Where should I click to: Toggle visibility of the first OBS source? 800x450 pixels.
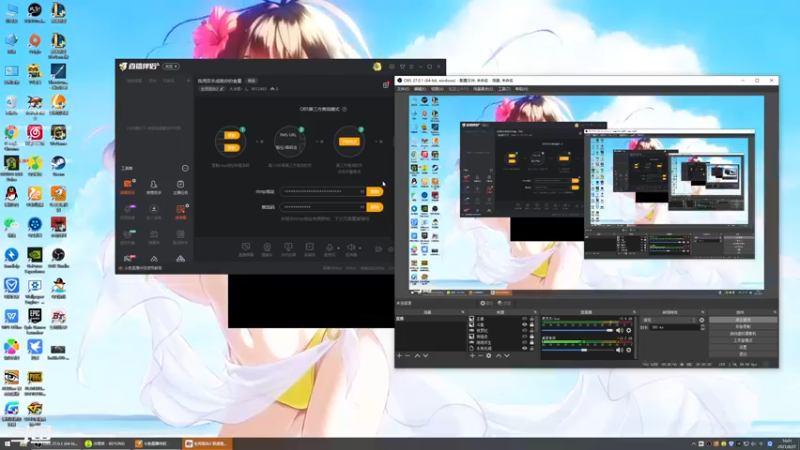[x=524, y=319]
